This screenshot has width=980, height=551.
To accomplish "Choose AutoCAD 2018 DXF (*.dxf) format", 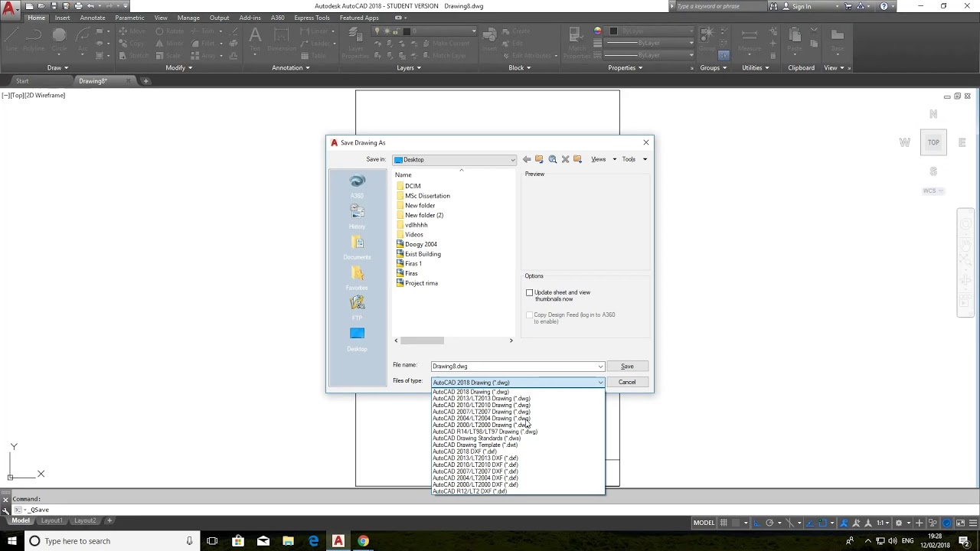I will (x=464, y=452).
